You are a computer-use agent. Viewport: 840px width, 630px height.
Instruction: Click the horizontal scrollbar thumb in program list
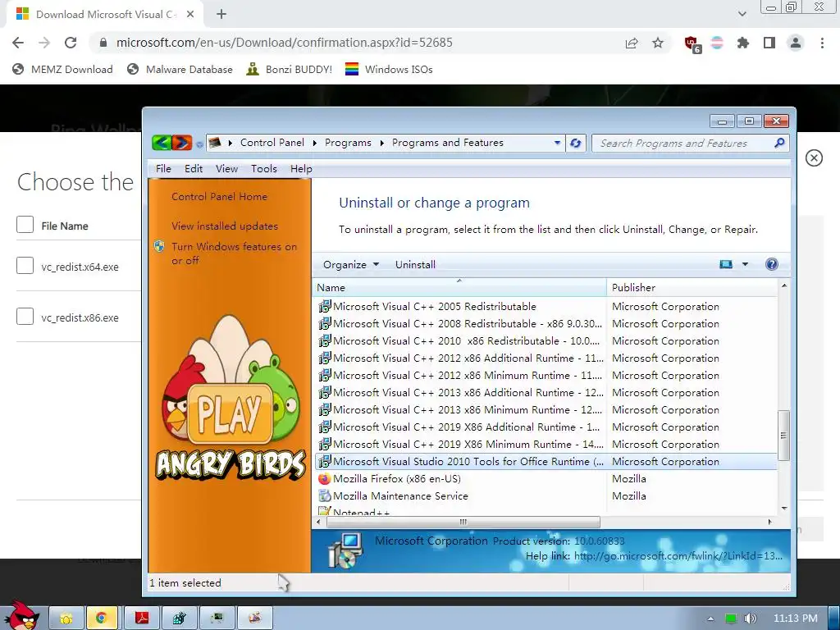click(x=463, y=522)
